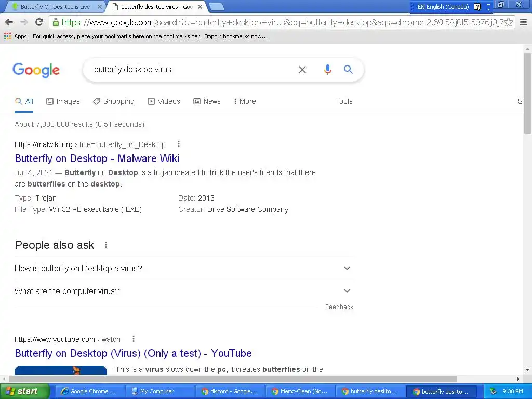Switch to the Butterfly On Desktop is Live tab
The height and width of the screenshot is (399, 532).
coord(54,7)
